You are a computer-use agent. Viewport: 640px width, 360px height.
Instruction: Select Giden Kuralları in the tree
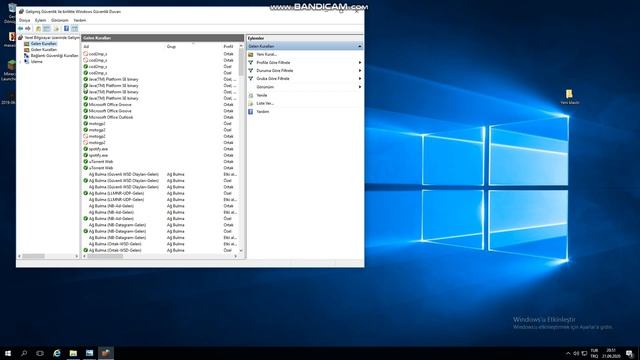click(41, 49)
